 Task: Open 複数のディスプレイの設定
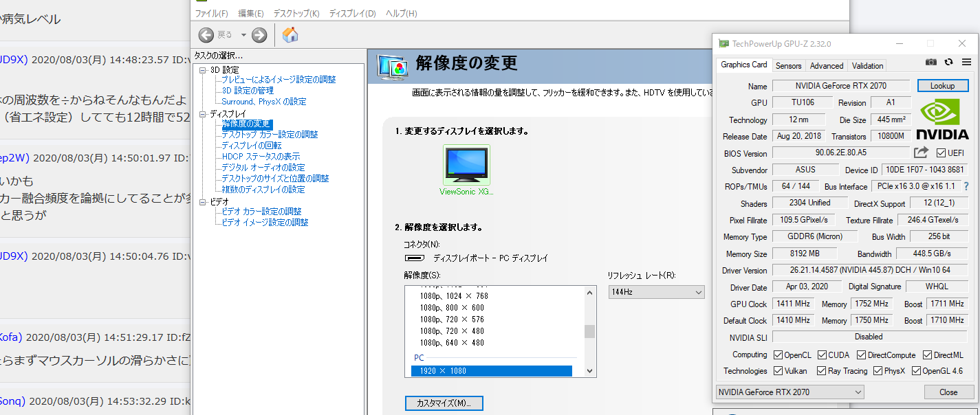(263, 190)
